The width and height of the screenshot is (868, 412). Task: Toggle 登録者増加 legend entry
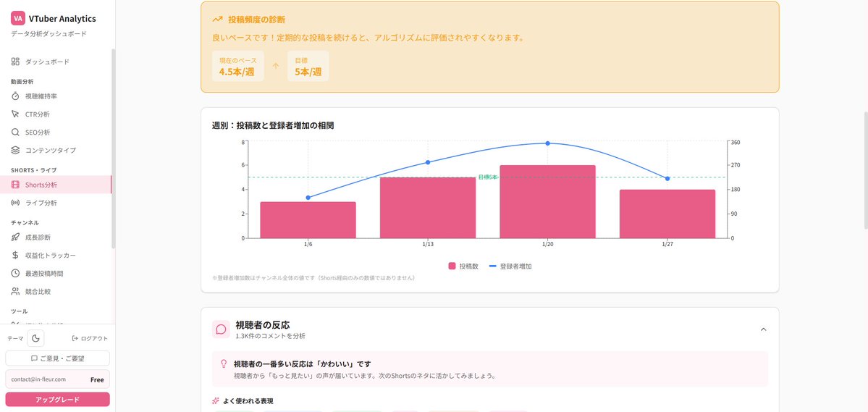click(510, 266)
